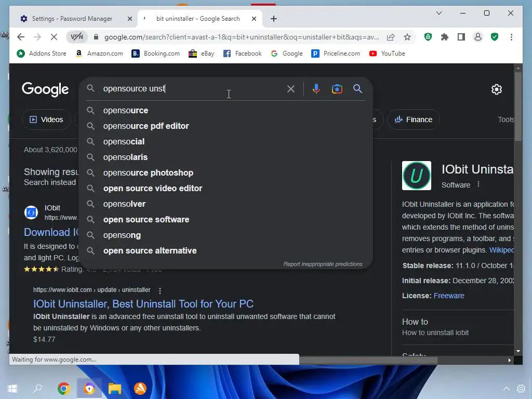The width and height of the screenshot is (532, 399).
Task: Click into the Google search text field
Action: (193, 88)
